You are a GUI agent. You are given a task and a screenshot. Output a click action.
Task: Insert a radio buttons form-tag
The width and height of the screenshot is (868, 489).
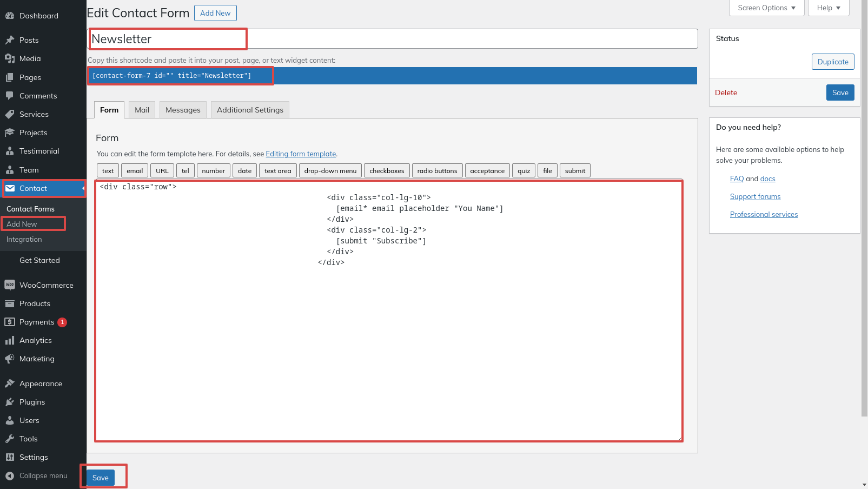click(438, 171)
